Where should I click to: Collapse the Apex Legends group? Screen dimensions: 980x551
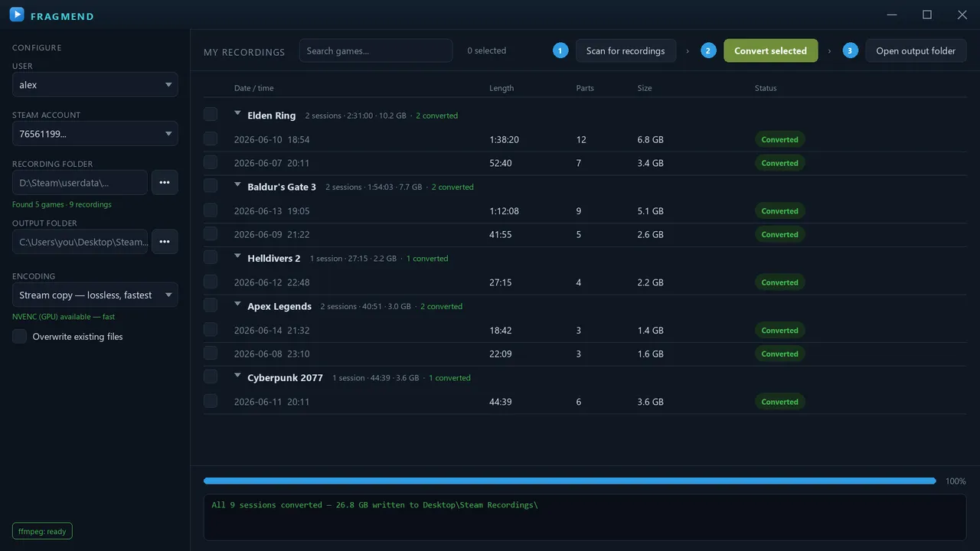point(237,304)
